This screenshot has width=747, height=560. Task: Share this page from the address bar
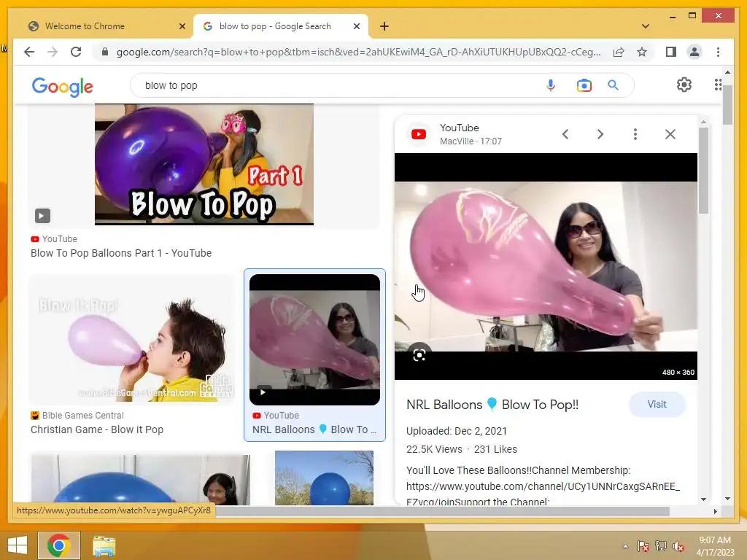point(619,52)
